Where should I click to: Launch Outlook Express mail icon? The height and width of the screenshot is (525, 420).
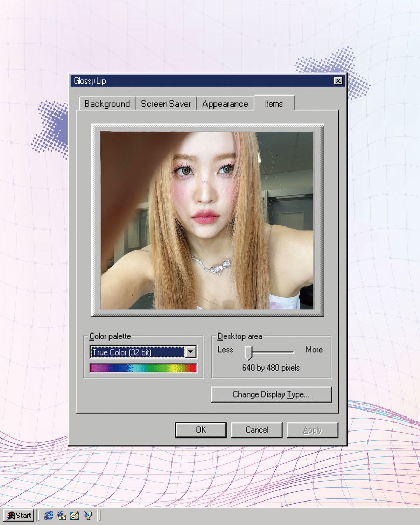pos(62,515)
